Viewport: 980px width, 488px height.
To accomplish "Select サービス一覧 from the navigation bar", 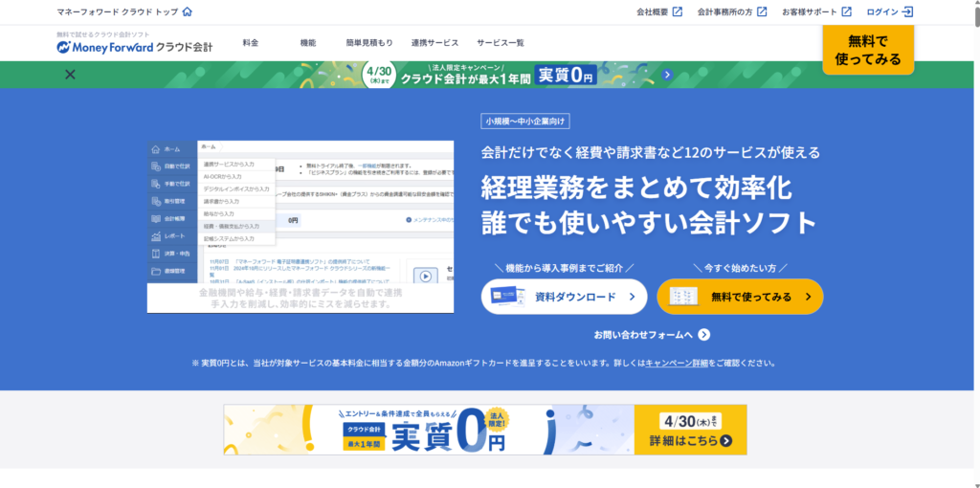I will pos(501,43).
